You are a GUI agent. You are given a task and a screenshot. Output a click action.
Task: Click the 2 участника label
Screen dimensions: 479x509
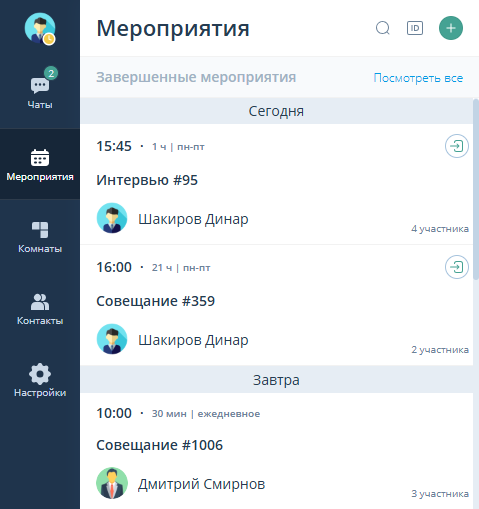(x=440, y=350)
